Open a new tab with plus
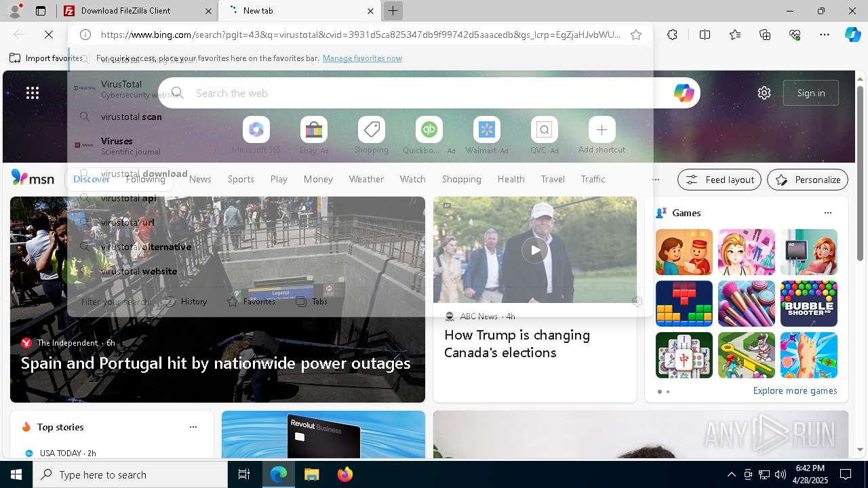Viewport: 868px width, 488px height. tap(393, 11)
